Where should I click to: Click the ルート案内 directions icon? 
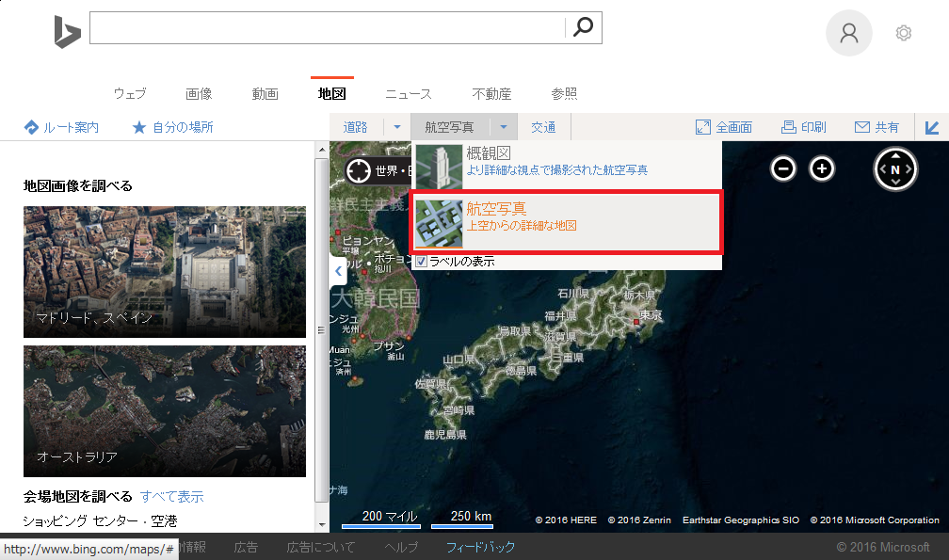point(31,128)
